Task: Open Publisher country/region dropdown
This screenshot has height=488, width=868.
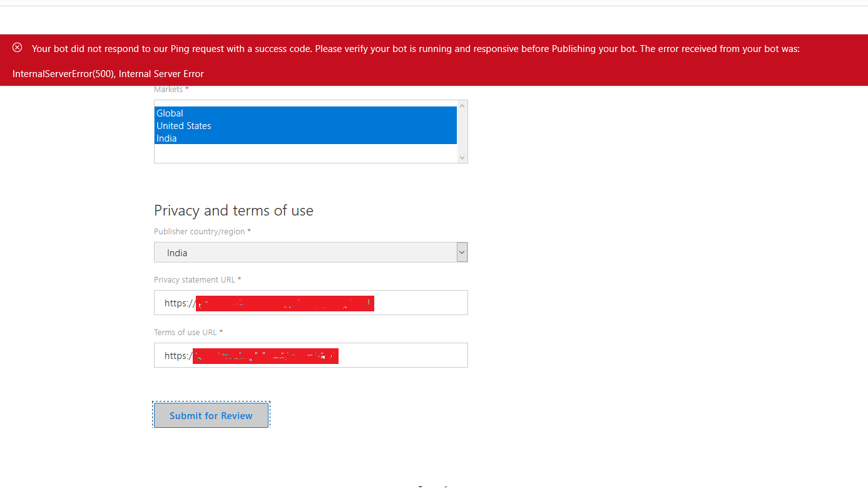Action: click(x=310, y=252)
